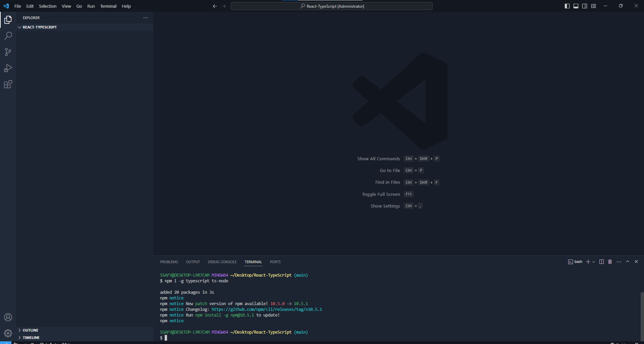Click 'added 20 packages in 3s' output line

[187, 292]
